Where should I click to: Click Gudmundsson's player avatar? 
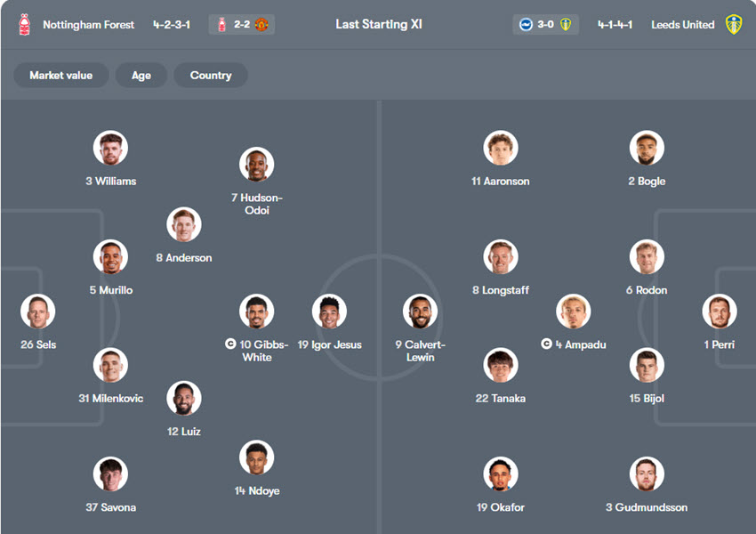click(x=646, y=474)
